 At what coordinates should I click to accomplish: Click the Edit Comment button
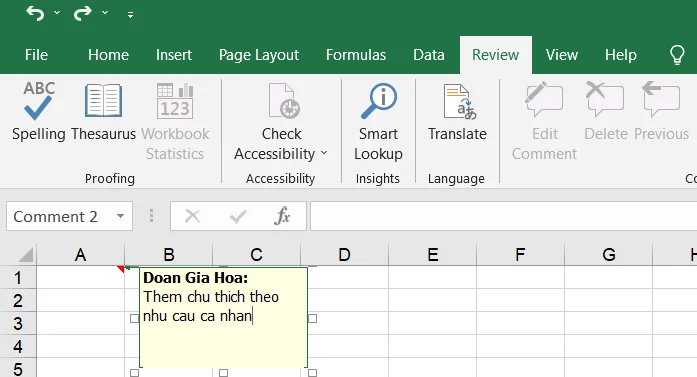point(544,121)
